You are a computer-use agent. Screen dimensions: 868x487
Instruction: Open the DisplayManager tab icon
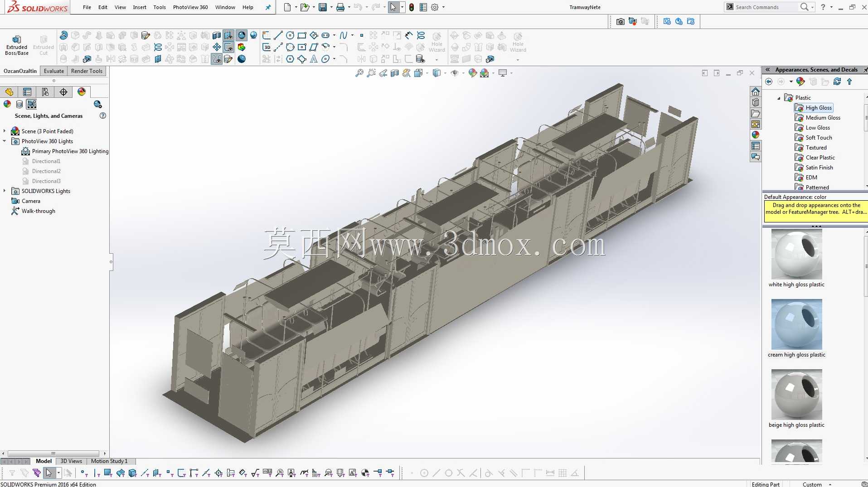pyautogui.click(x=82, y=92)
